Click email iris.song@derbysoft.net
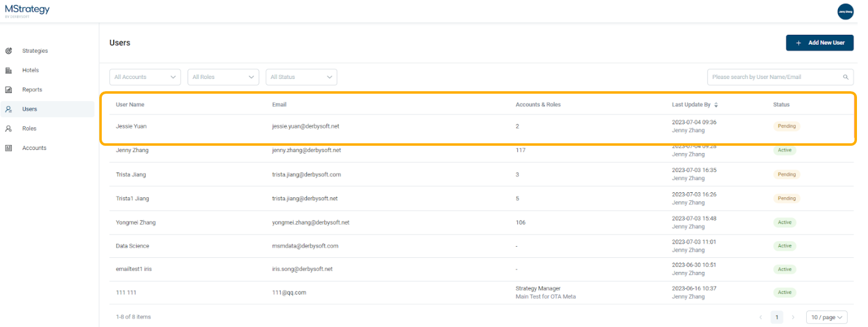The height and width of the screenshot is (327, 868). tap(302, 269)
